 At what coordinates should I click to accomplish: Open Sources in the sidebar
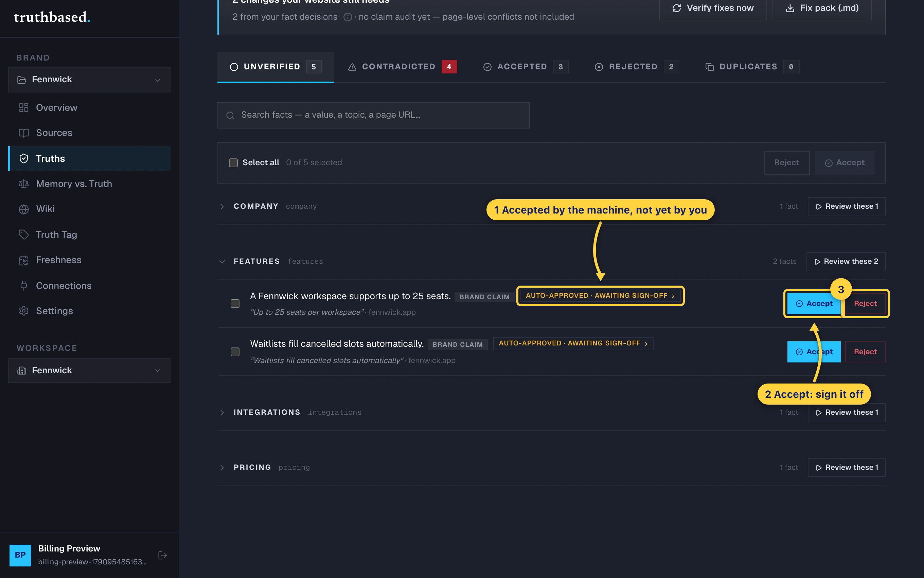click(89, 133)
